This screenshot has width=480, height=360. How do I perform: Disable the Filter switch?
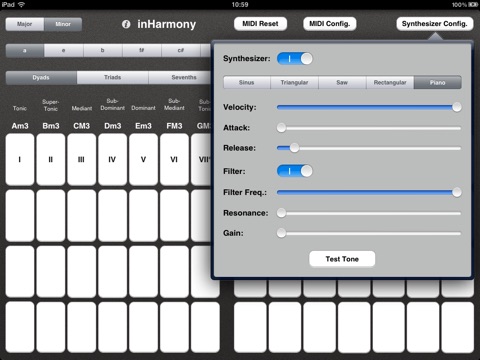(295, 171)
